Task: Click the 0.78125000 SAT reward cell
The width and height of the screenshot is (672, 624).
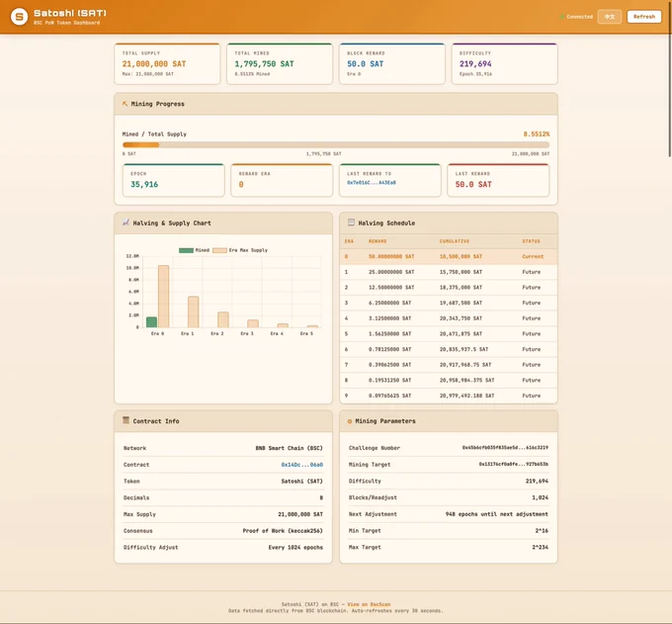Action: pyautogui.click(x=389, y=349)
